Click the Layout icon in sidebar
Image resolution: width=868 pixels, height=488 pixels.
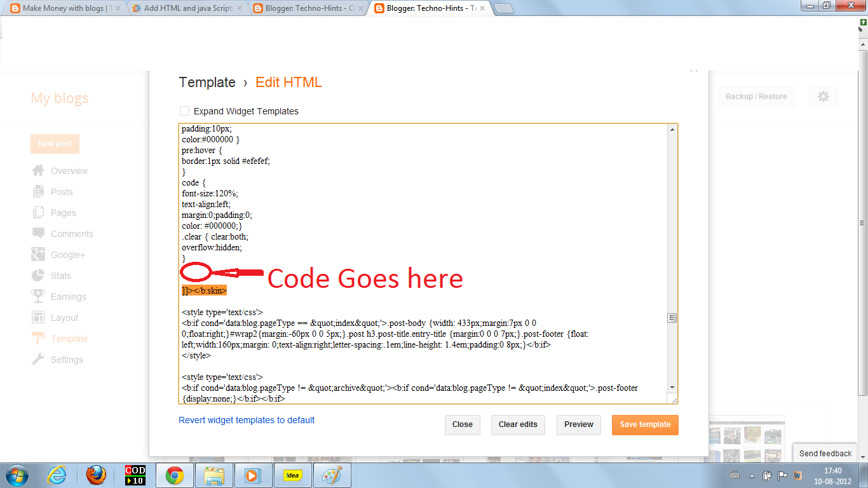38,317
